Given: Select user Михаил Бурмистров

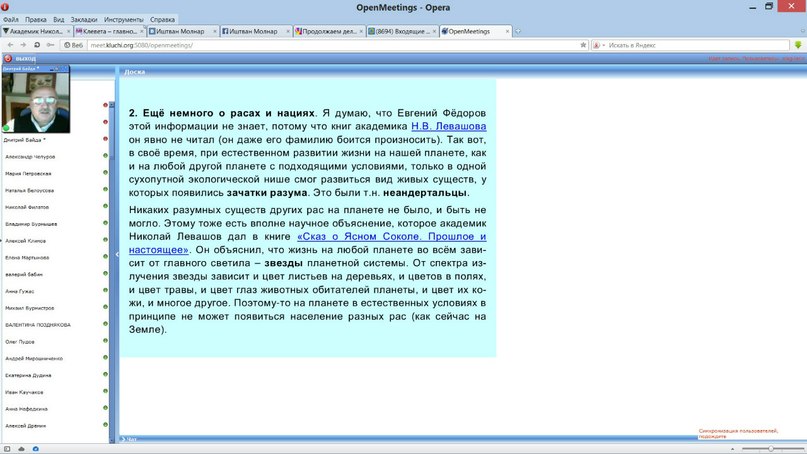Looking at the screenshot, I should tap(29, 308).
